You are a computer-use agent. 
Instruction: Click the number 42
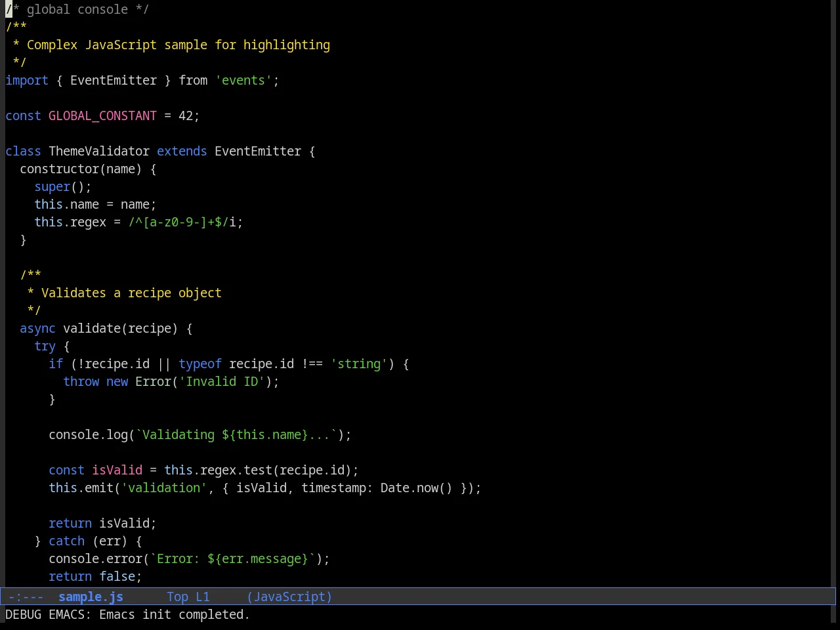click(186, 115)
